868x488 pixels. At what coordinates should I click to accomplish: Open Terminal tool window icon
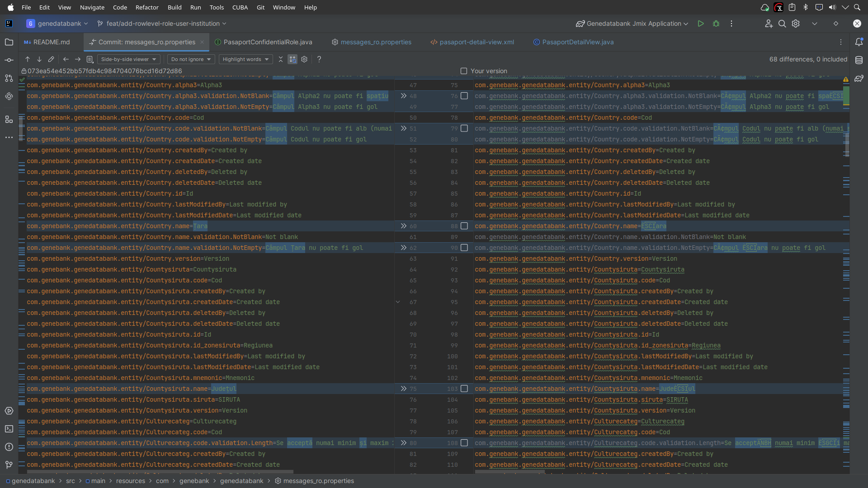tap(9, 429)
